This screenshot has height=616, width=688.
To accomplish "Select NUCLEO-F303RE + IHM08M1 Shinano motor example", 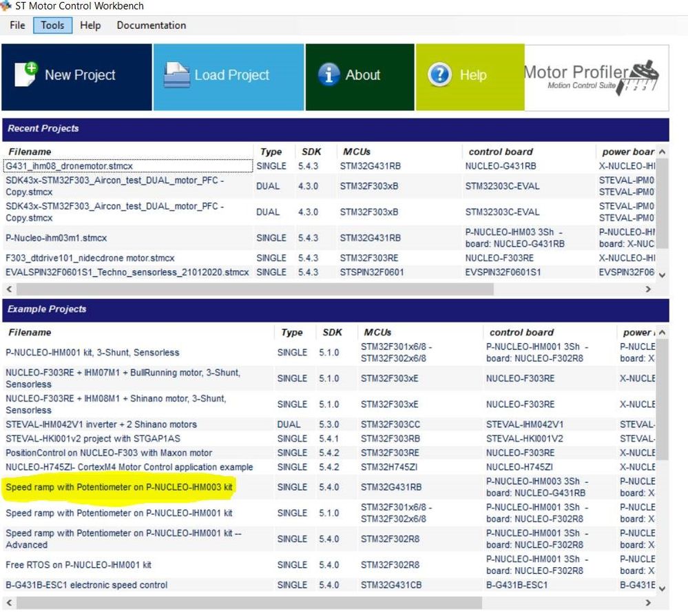I will [116, 404].
